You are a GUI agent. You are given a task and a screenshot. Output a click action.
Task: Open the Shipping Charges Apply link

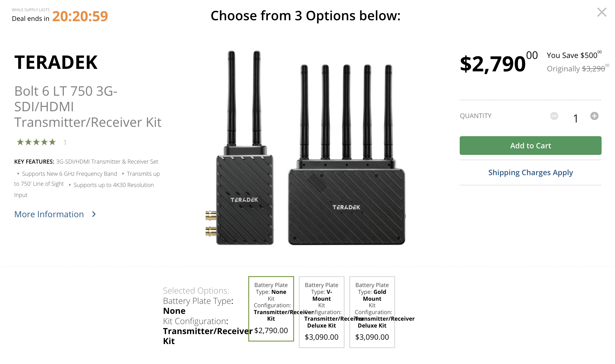[530, 172]
